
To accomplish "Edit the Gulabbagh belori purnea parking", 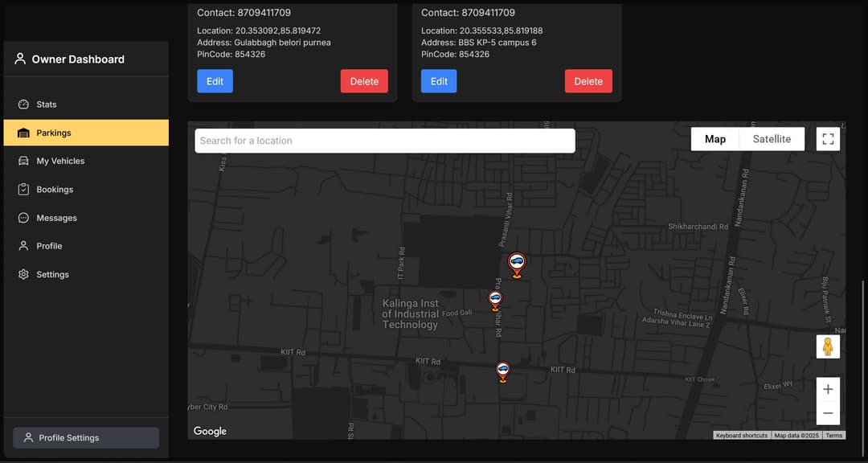I will click(x=215, y=80).
